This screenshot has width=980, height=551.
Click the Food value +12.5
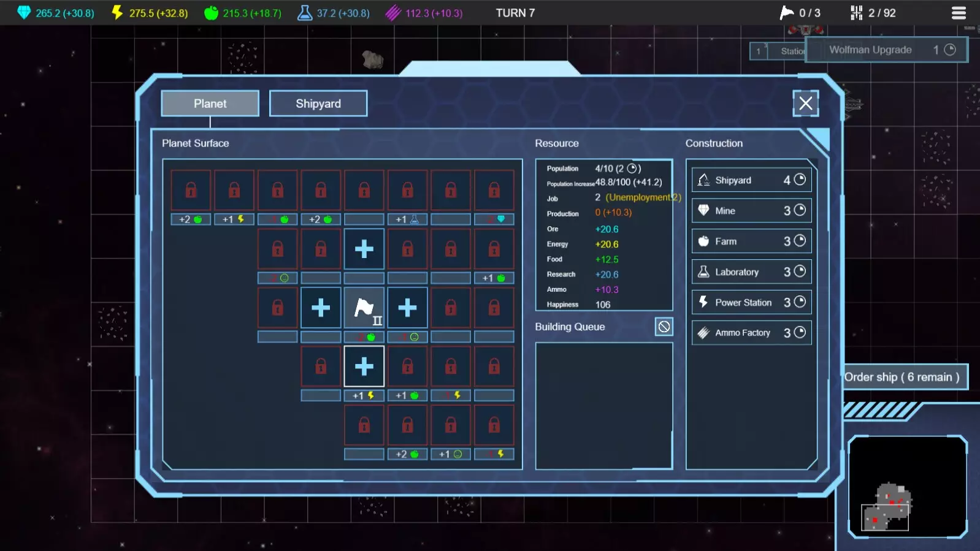[x=607, y=259]
